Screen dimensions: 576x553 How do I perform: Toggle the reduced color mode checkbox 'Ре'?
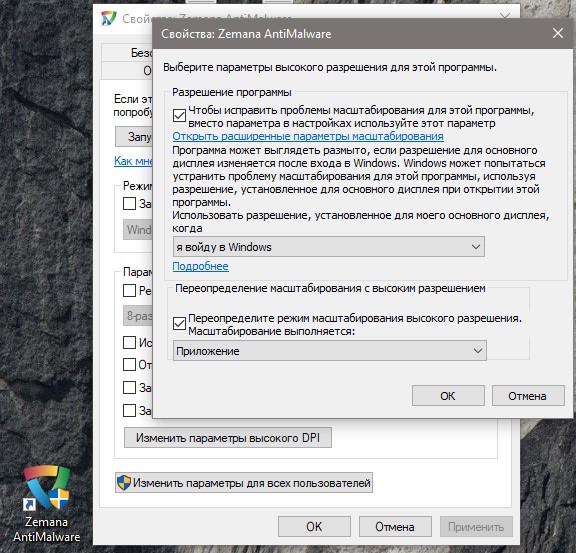click(x=129, y=290)
